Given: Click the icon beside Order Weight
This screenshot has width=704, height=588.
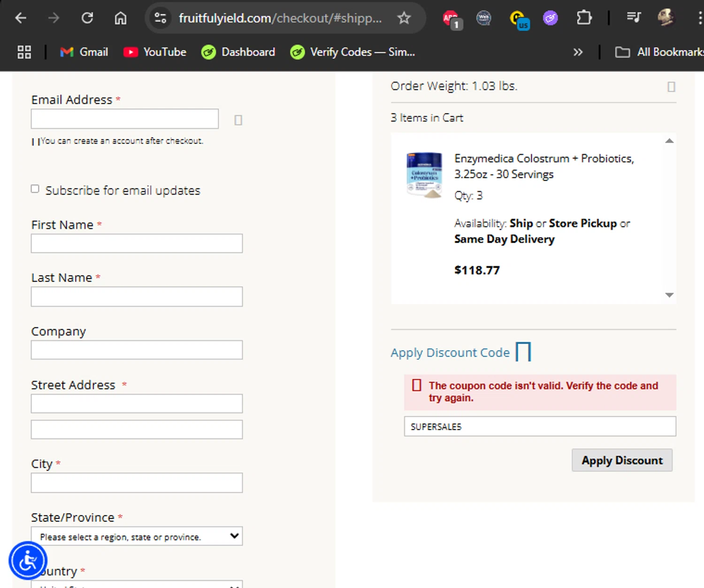Looking at the screenshot, I should (x=671, y=87).
